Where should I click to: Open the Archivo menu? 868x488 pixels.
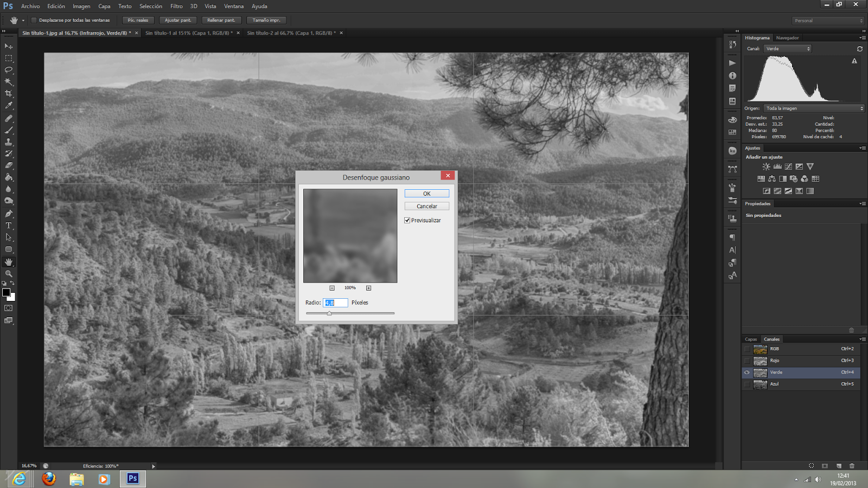tap(30, 7)
